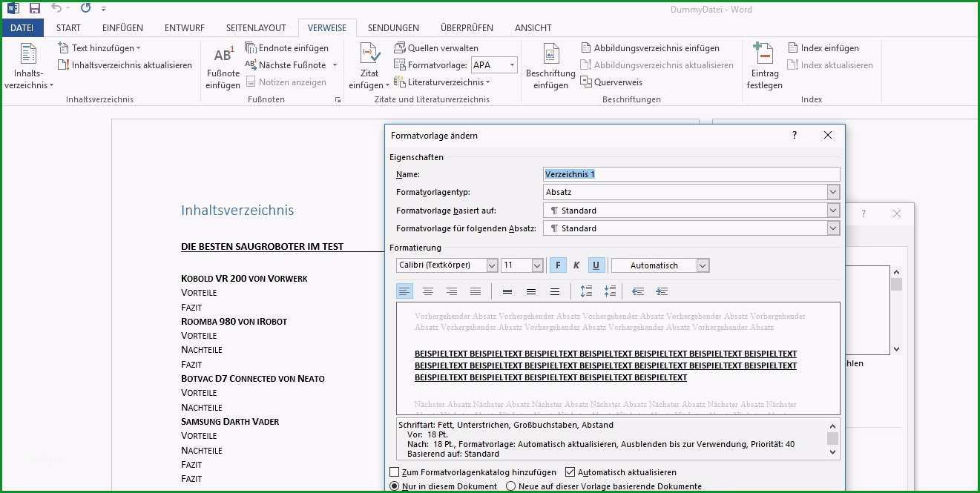Open help with the question mark button
The width and height of the screenshot is (980, 493).
[x=794, y=135]
